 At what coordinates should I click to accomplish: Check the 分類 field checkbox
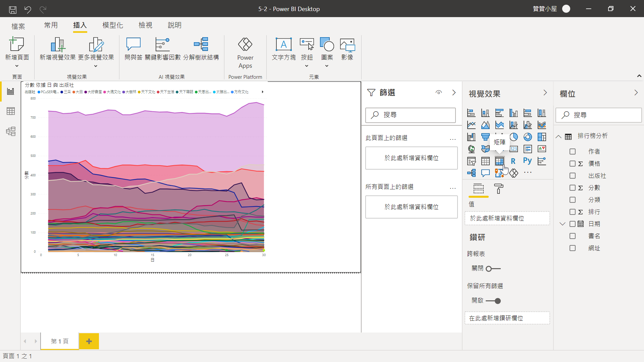pyautogui.click(x=573, y=200)
